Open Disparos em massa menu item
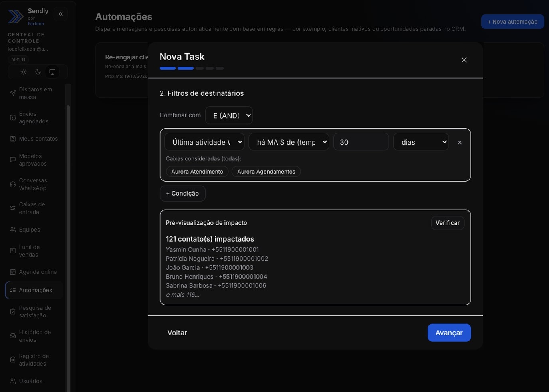 34,93
